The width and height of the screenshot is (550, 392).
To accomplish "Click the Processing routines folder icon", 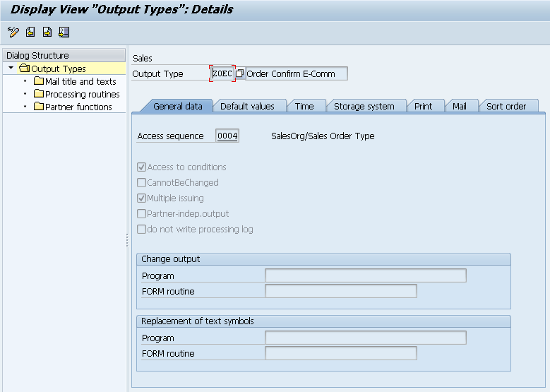I will [39, 94].
